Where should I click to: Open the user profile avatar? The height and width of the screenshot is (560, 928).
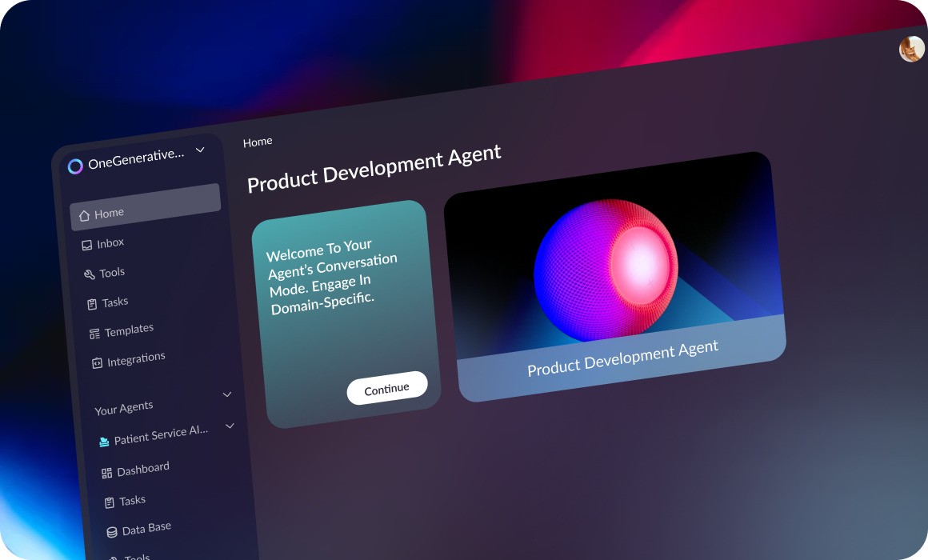tap(912, 49)
